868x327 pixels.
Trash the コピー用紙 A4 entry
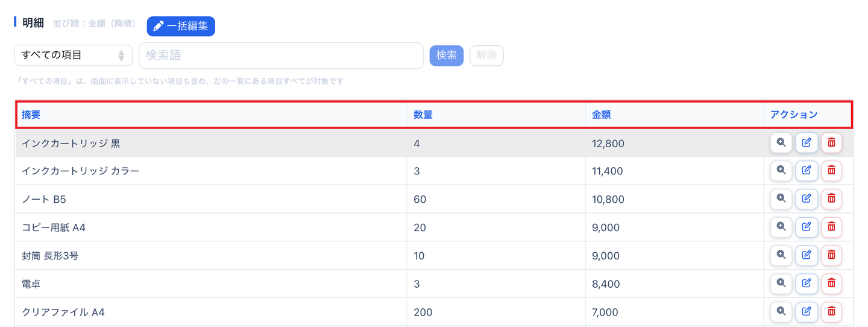831,227
